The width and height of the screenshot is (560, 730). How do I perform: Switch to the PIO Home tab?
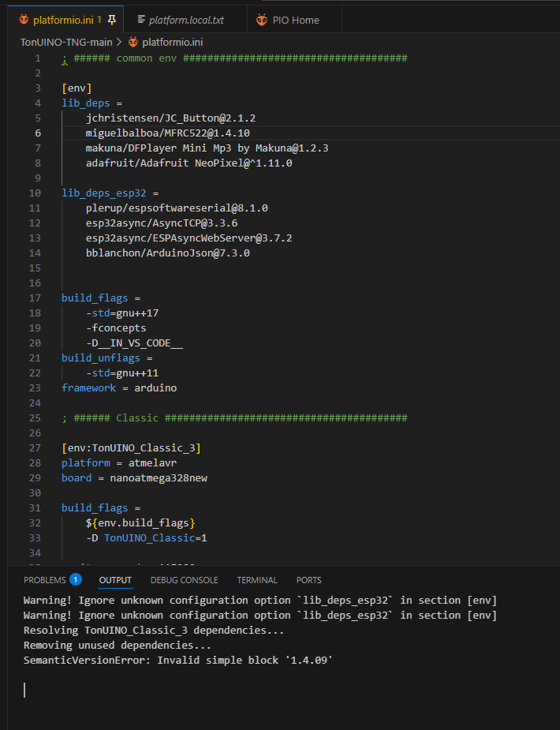296,19
